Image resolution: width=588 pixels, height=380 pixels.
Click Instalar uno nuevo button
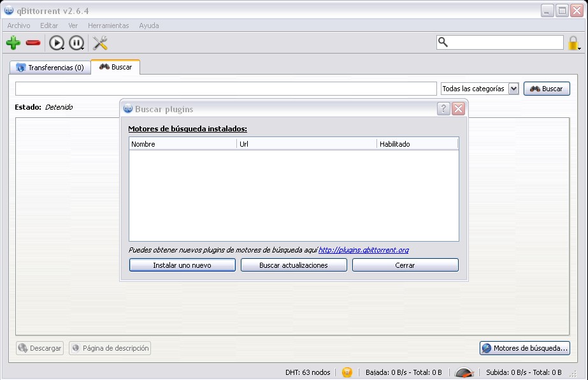click(182, 265)
